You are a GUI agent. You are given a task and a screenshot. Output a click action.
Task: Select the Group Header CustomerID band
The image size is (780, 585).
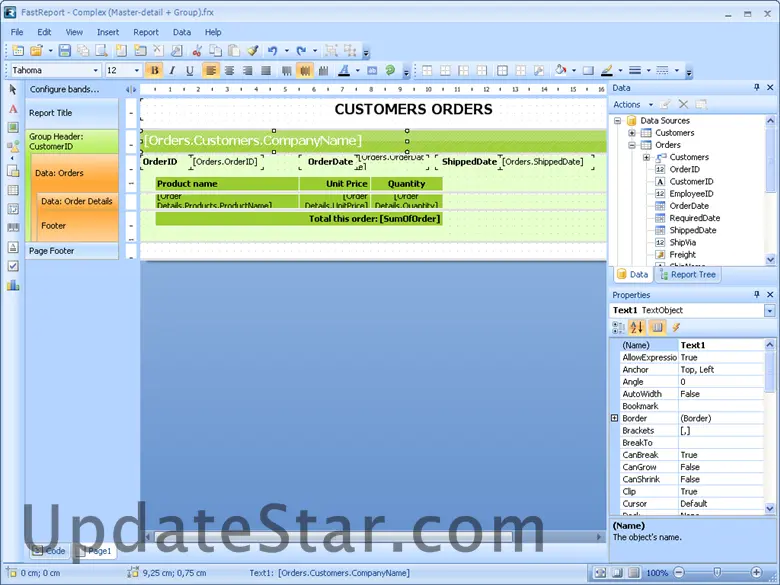72,141
